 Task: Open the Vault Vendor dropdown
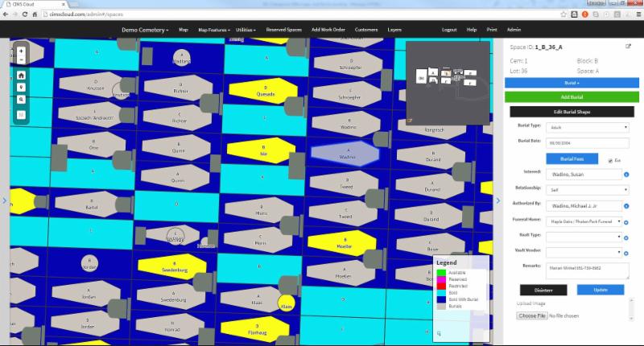[583, 252]
